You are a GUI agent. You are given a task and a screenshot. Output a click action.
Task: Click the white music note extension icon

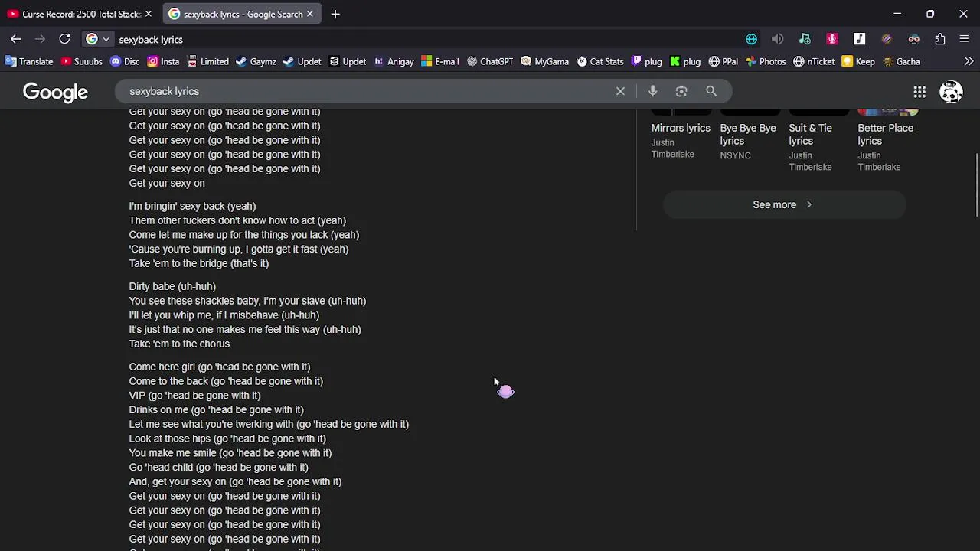click(859, 39)
